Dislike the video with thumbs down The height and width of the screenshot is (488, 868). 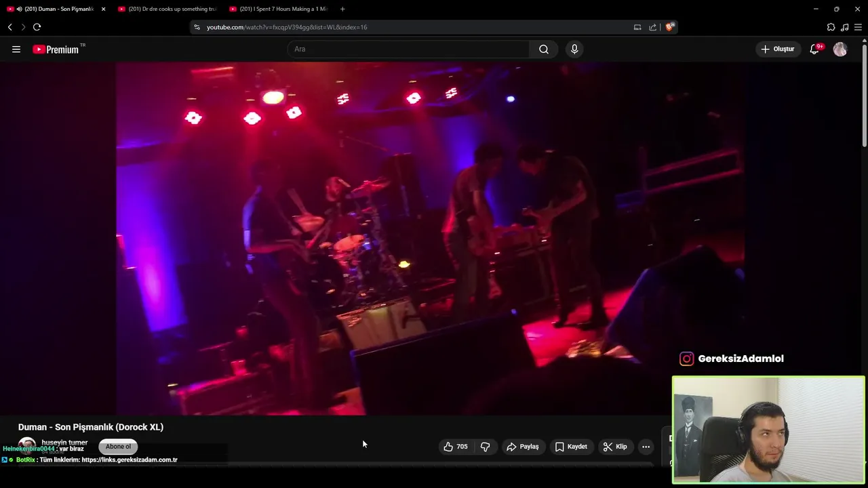click(486, 447)
